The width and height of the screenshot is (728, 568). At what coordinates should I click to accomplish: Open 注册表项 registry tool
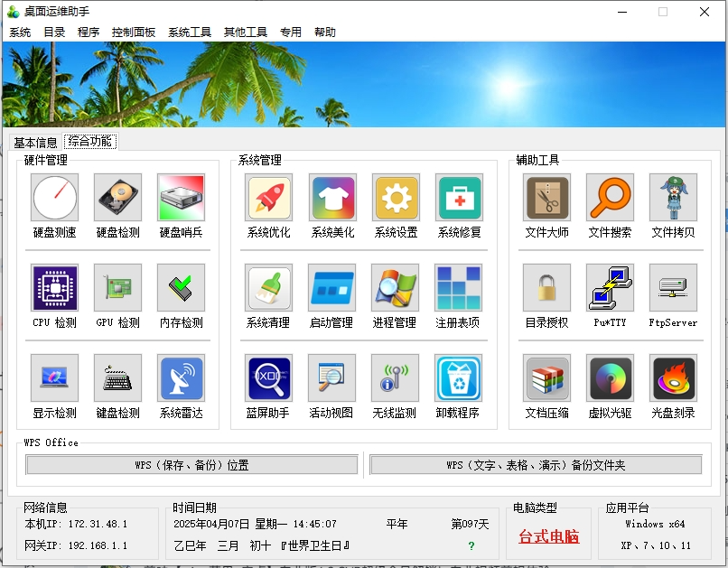pyautogui.click(x=458, y=288)
